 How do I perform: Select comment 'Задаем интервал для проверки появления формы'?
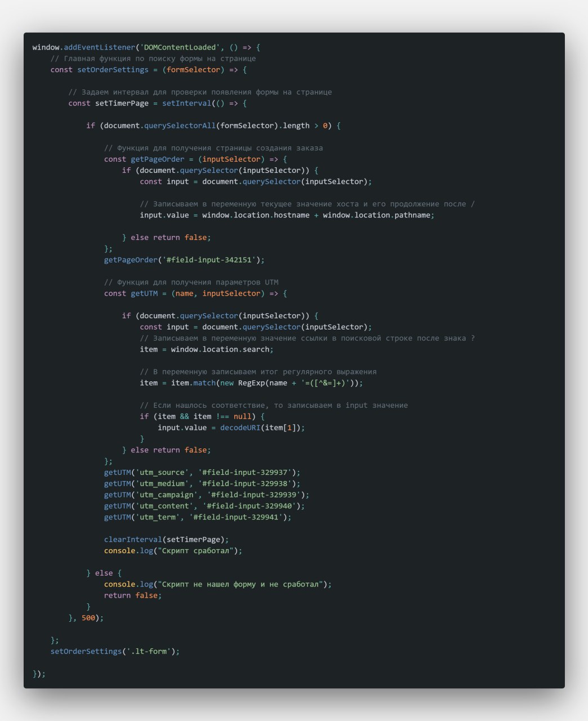[x=201, y=92]
